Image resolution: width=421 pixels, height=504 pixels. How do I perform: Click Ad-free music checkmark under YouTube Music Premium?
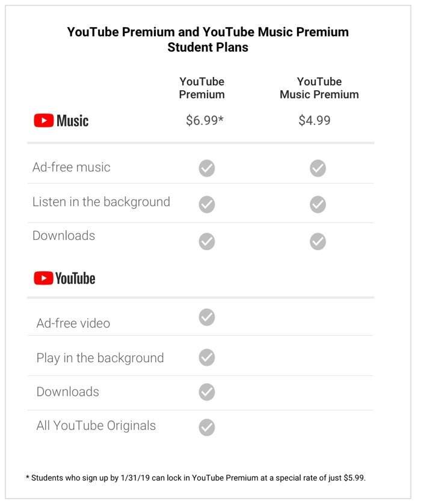click(318, 168)
